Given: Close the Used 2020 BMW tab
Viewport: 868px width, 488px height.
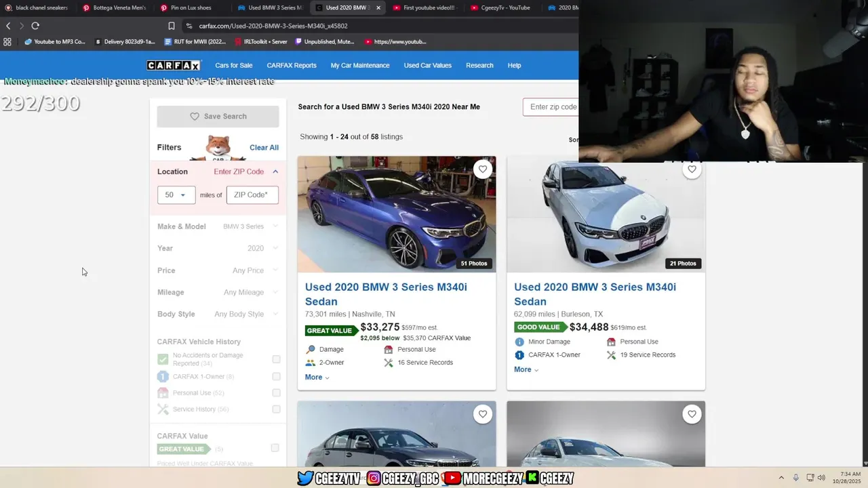Looking at the screenshot, I should click(x=378, y=7).
